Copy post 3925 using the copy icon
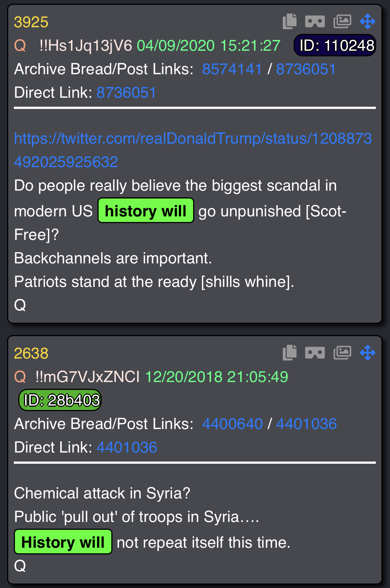Image resolution: width=390 pixels, height=588 pixels. pos(290,21)
